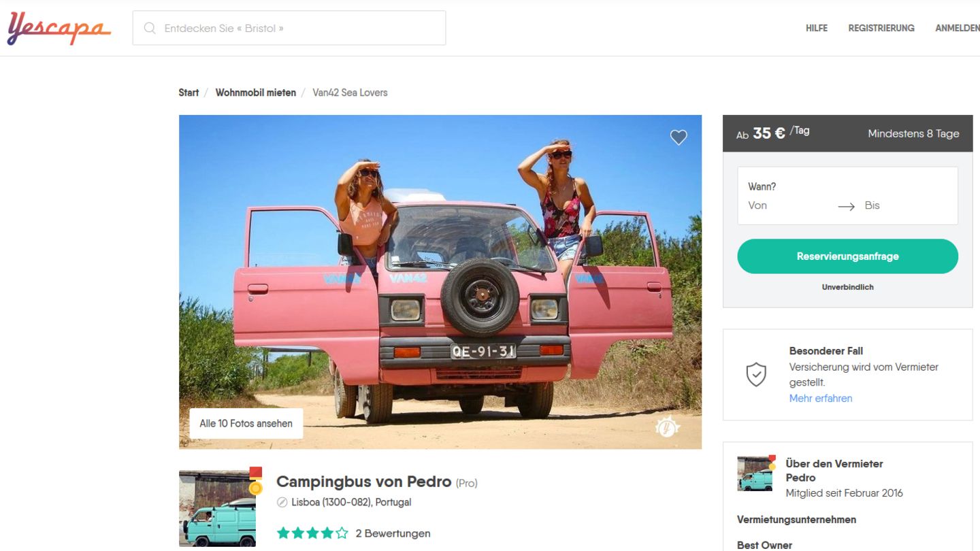Click the Yescapa watermark badge on photo

[x=667, y=427]
